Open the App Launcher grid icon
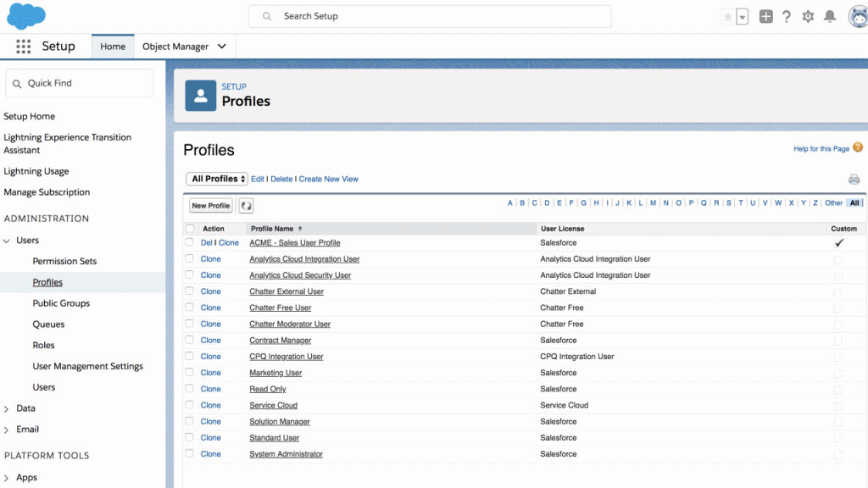Image resolution: width=868 pixels, height=488 pixels. [23, 47]
